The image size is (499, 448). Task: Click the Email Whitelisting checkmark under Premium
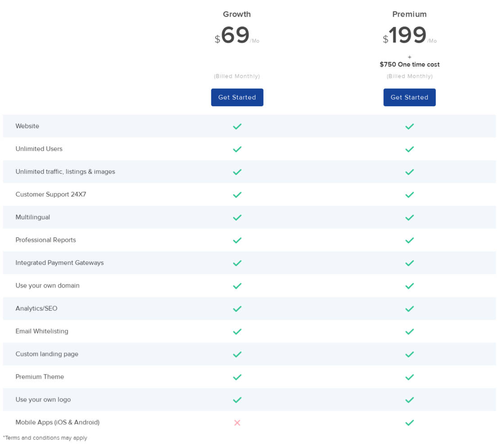(x=409, y=331)
